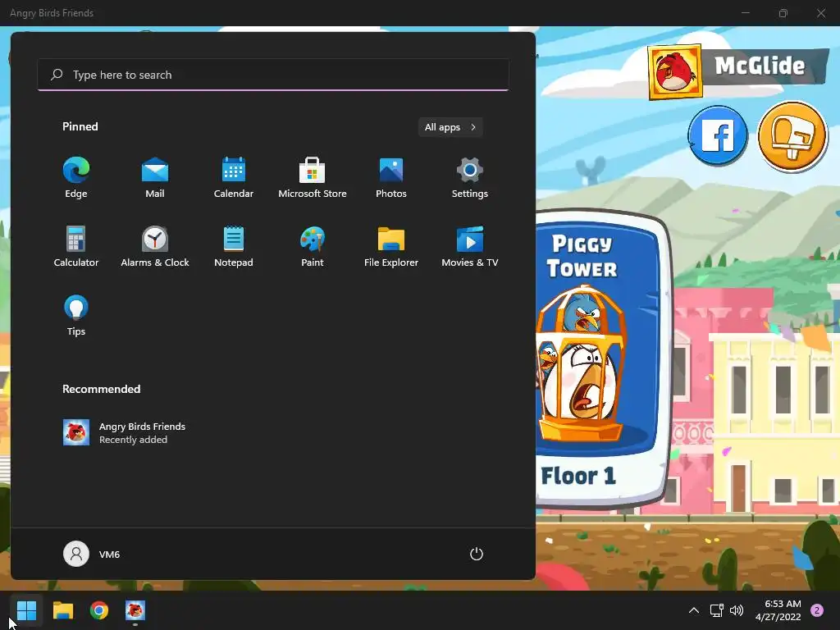The image size is (840, 630).
Task: Show hidden system tray icons chevron
Action: [694, 610]
